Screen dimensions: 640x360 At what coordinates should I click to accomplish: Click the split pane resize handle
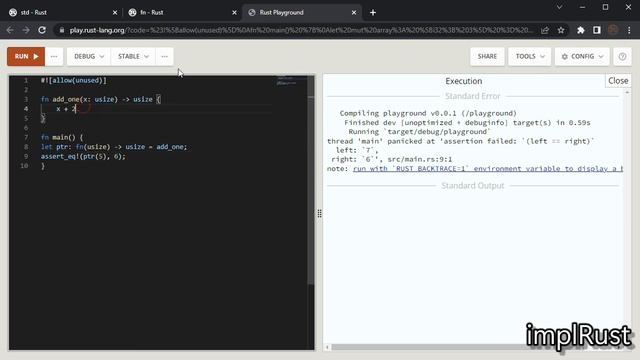pos(319,213)
